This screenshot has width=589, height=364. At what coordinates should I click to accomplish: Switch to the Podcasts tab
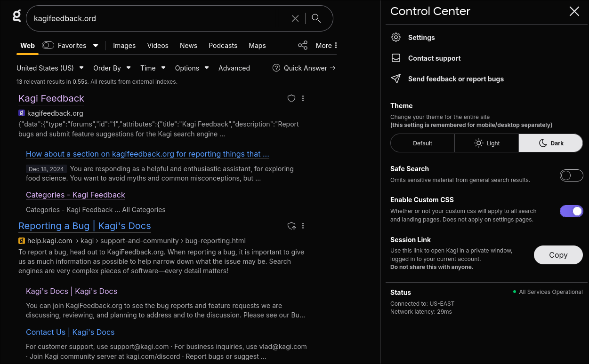point(223,46)
